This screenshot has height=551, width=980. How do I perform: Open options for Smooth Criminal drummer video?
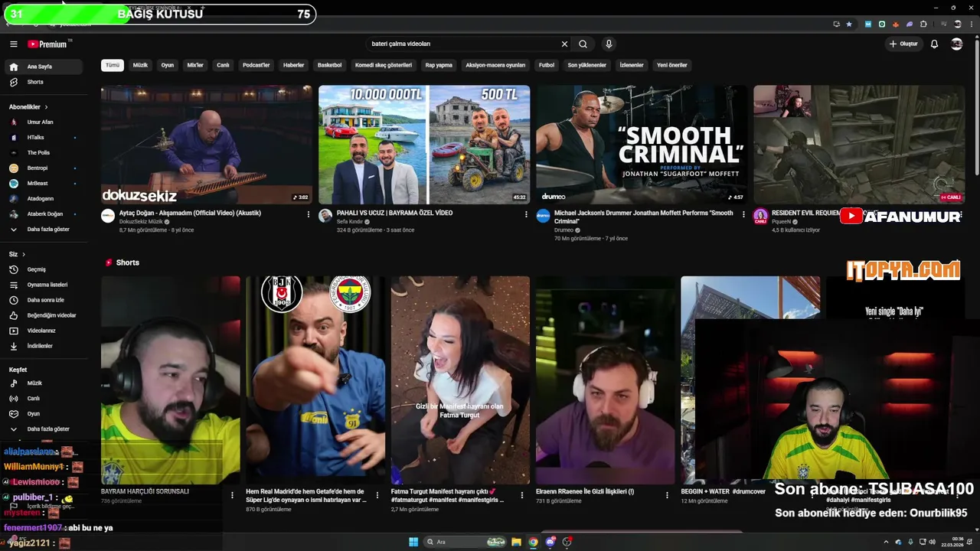743,214
